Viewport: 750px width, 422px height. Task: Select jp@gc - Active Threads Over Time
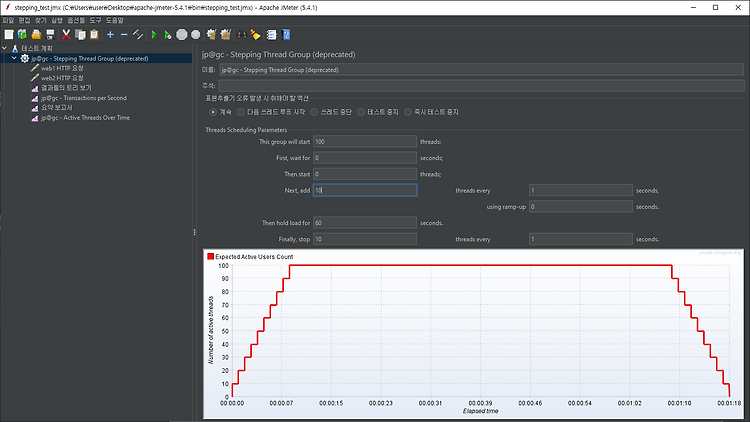pos(85,117)
